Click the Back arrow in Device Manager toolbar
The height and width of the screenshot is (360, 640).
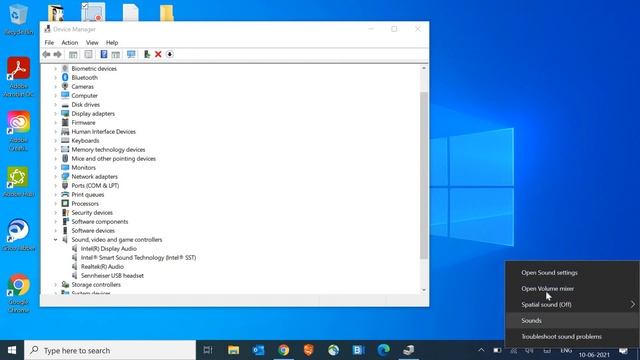pyautogui.click(x=47, y=54)
